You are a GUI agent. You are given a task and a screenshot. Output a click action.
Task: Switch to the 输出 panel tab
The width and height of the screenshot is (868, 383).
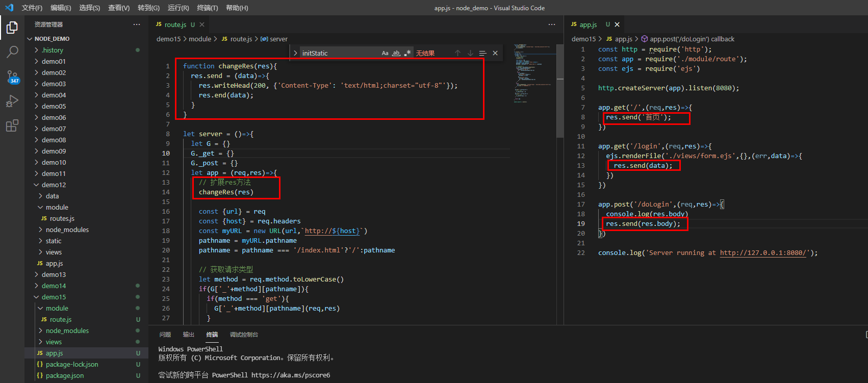tap(189, 335)
